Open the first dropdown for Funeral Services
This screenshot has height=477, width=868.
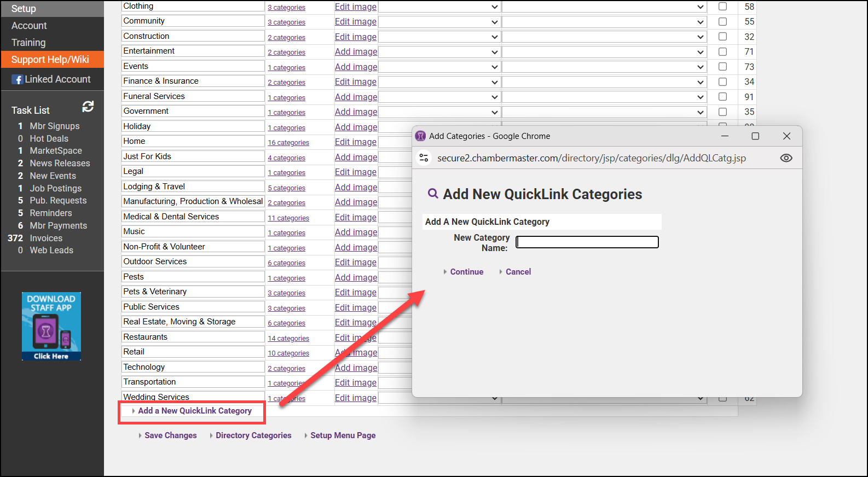(439, 97)
